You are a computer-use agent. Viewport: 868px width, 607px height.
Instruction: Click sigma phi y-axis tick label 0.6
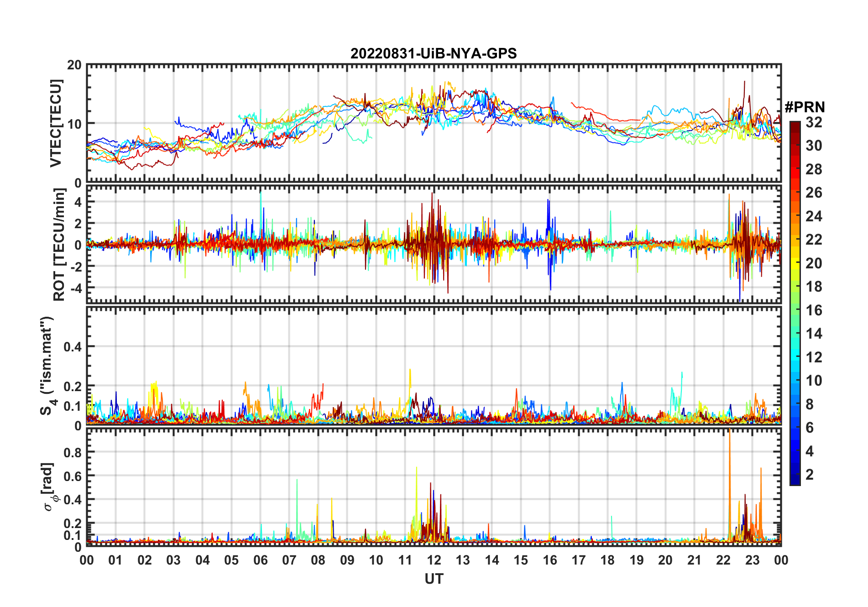[x=73, y=476]
